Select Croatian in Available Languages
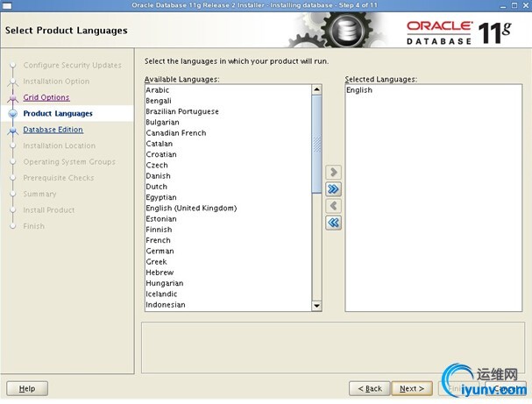The image size is (532, 404). [x=228, y=154]
